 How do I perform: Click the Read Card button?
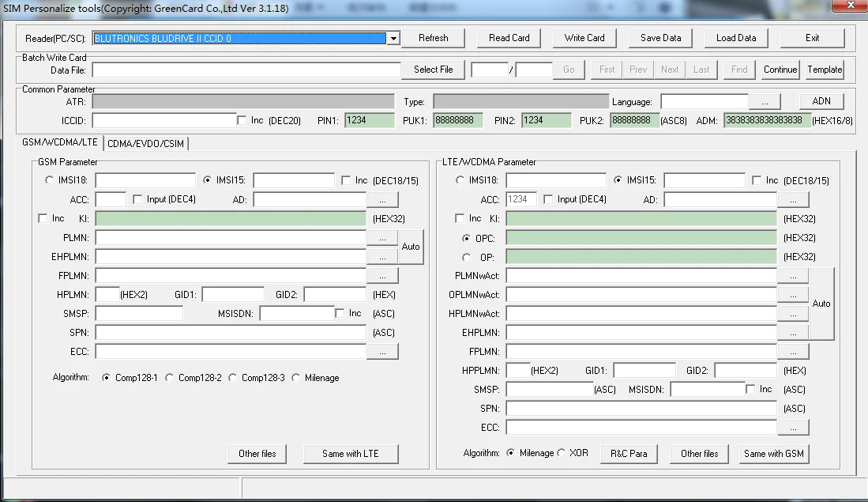click(509, 38)
